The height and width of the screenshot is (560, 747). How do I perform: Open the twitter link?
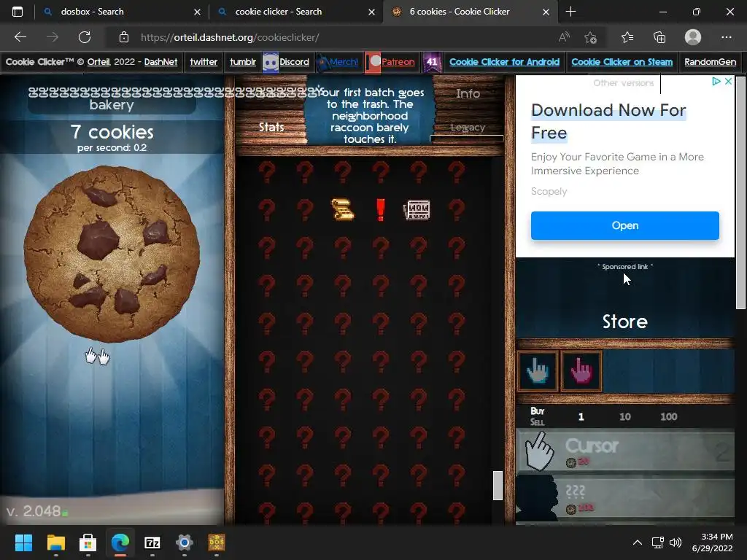click(204, 62)
